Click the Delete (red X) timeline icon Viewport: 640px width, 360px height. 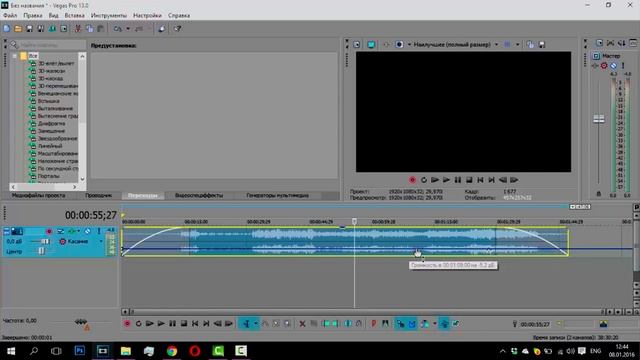point(302,324)
